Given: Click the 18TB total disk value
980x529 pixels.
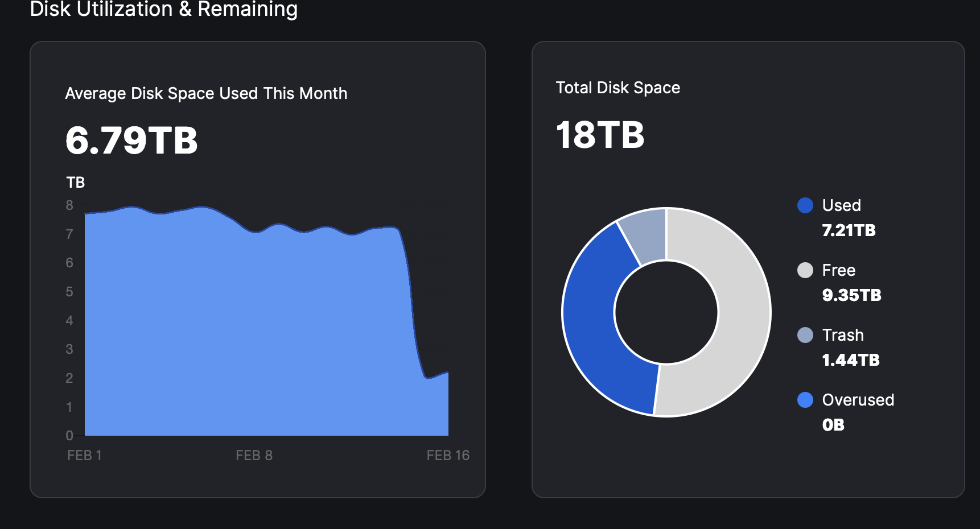Looking at the screenshot, I should tap(600, 135).
